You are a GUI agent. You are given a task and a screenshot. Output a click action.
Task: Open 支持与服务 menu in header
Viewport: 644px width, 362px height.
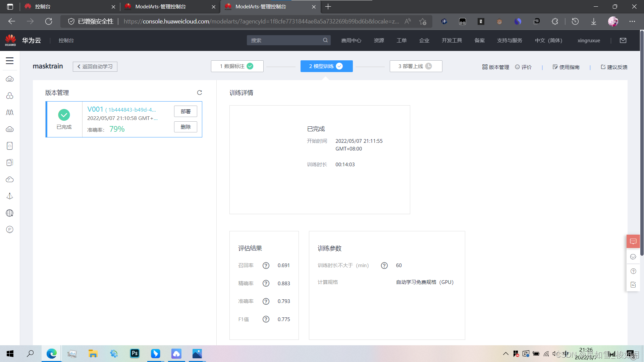[509, 40]
